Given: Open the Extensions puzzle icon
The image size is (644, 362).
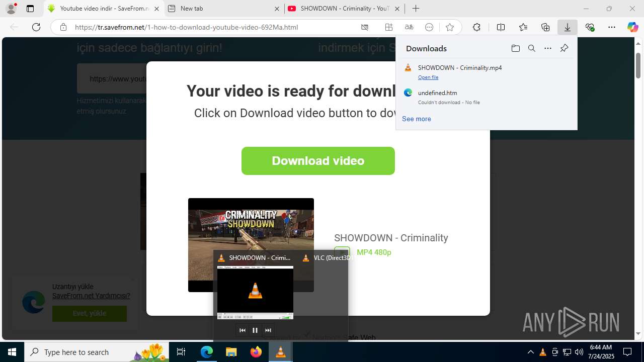Looking at the screenshot, I should pyautogui.click(x=476, y=27).
